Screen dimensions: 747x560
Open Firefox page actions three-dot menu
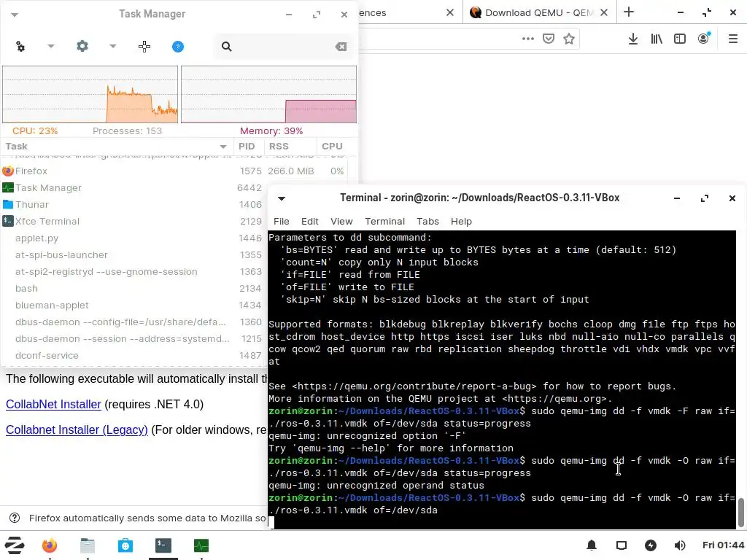[x=528, y=39]
